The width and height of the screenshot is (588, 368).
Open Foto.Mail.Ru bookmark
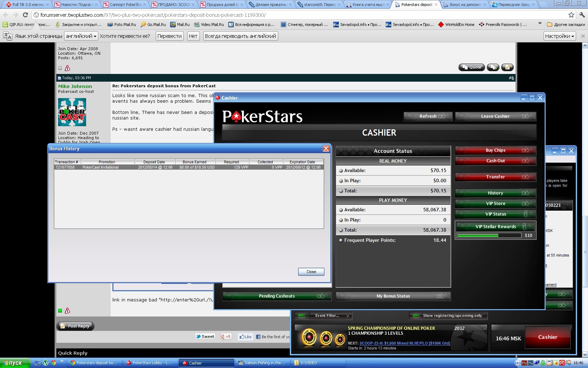click(122, 25)
